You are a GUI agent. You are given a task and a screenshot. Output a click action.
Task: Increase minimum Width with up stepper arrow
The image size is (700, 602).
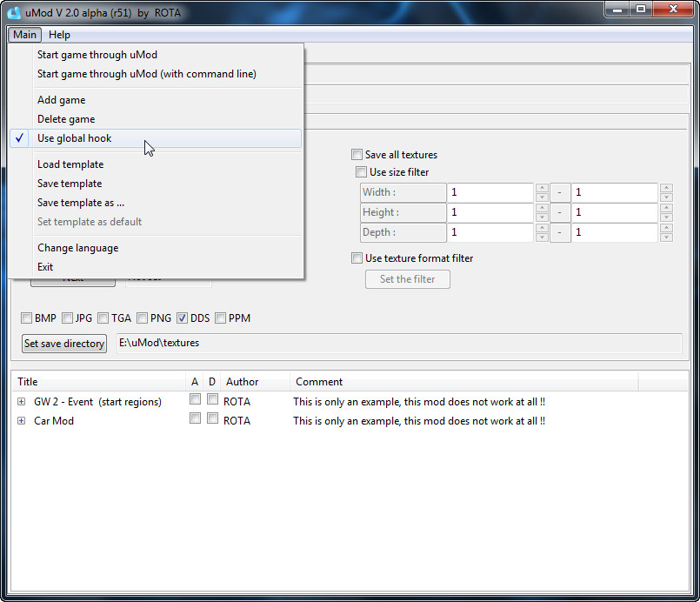click(542, 188)
